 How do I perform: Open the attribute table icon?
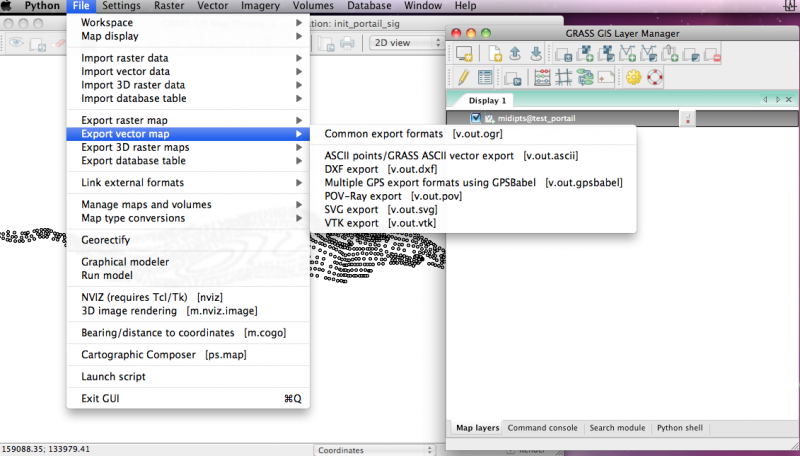(x=485, y=77)
